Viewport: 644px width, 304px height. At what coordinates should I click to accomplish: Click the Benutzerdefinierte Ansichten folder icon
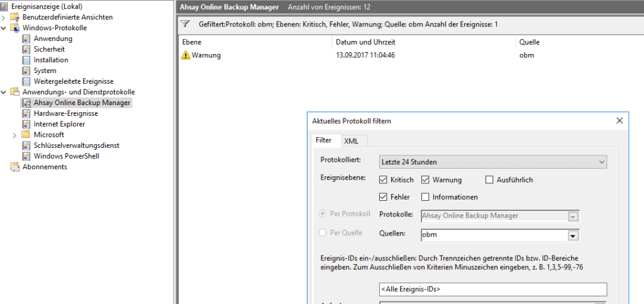pos(15,17)
